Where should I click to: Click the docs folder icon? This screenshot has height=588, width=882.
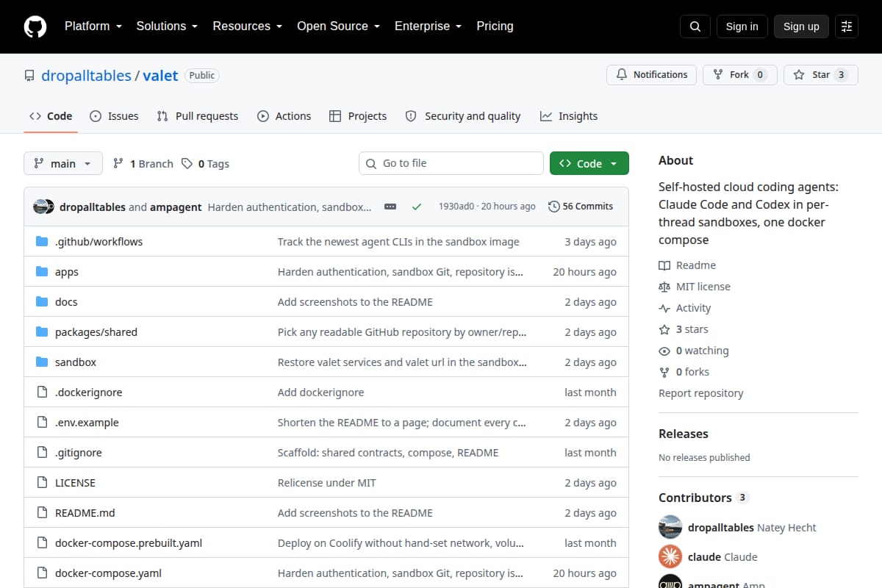click(x=42, y=302)
